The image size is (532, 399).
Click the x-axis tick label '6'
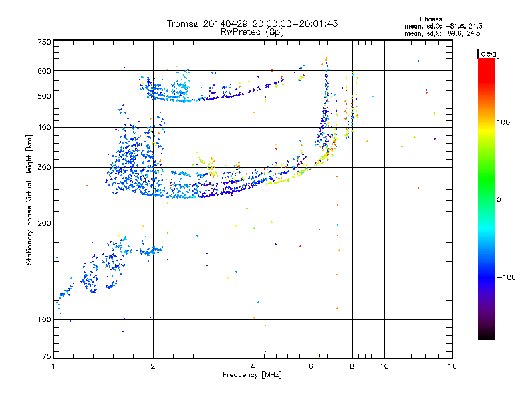(311, 366)
